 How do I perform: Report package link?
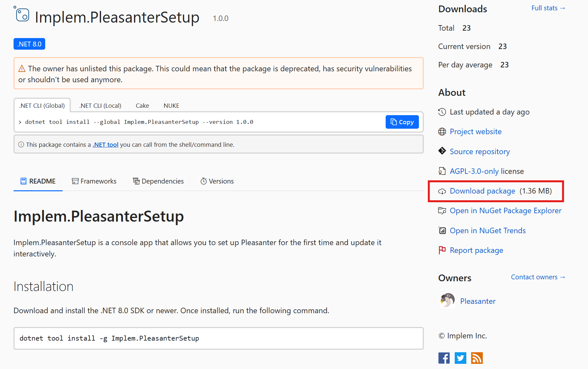point(476,250)
